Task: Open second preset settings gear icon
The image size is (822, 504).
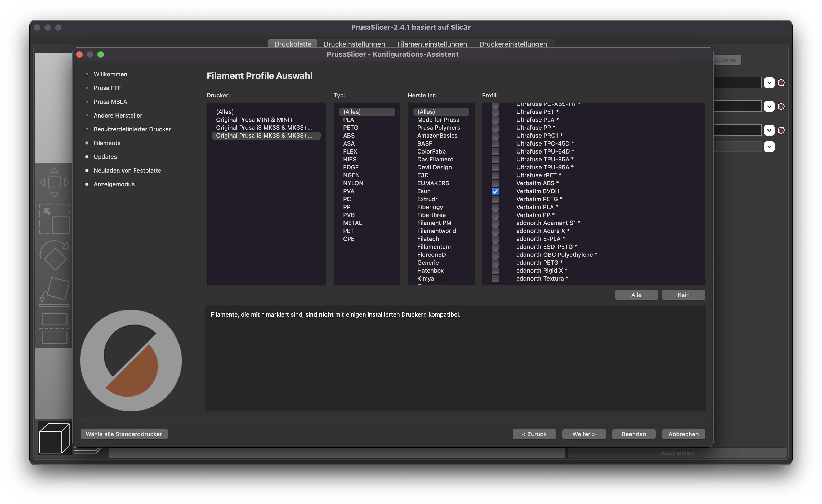Action: [781, 106]
